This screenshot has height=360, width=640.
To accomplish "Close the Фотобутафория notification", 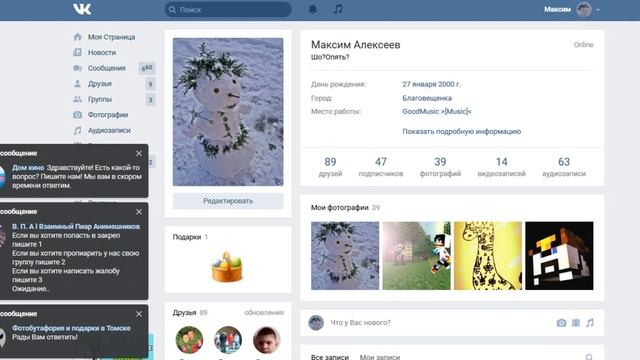I will pyautogui.click(x=139, y=314).
